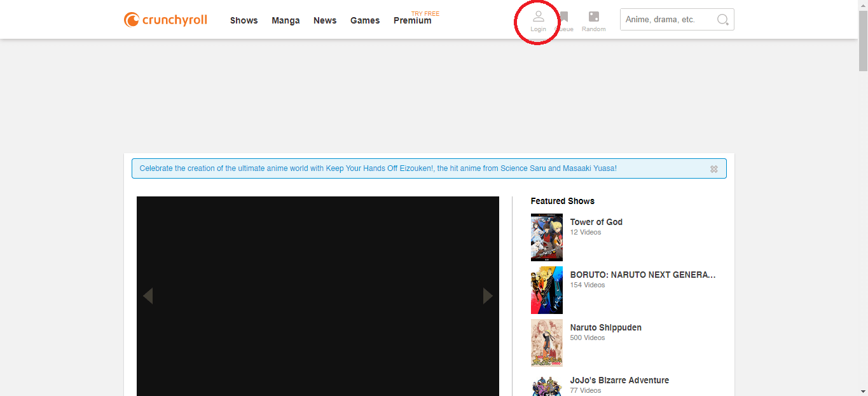This screenshot has height=396, width=868.
Task: Click the '12 Videos' text
Action: click(585, 232)
